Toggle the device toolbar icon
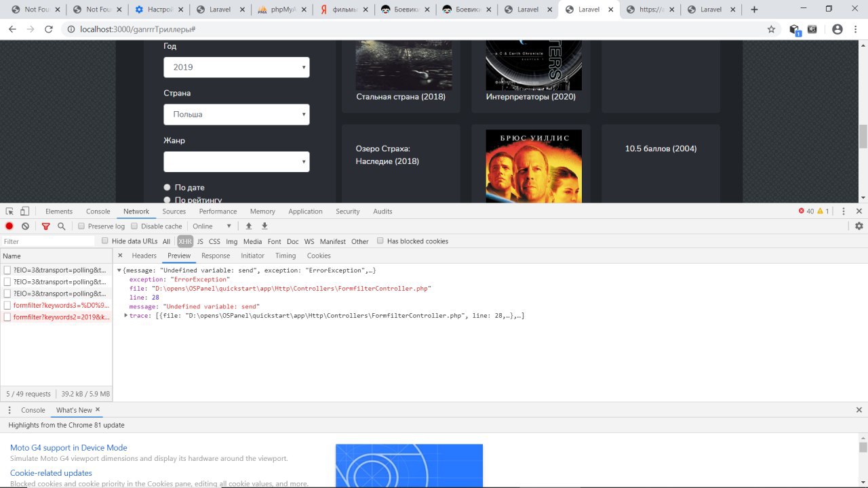The width and height of the screenshot is (868, 488). click(x=24, y=211)
